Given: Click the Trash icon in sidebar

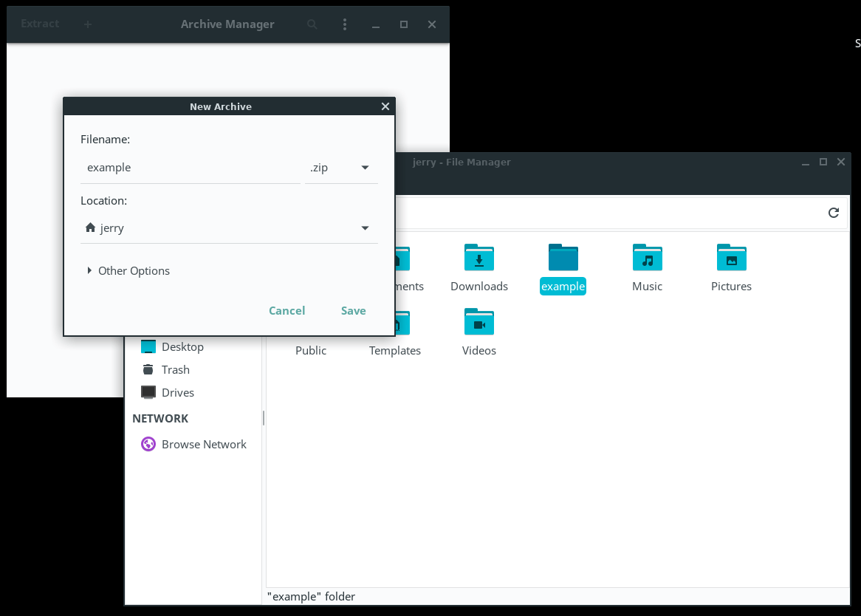Looking at the screenshot, I should click(148, 369).
